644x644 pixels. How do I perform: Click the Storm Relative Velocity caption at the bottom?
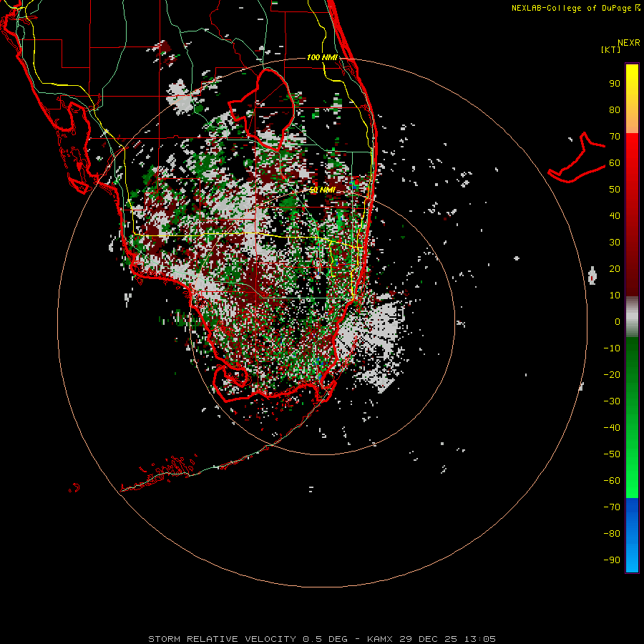(x=321, y=639)
